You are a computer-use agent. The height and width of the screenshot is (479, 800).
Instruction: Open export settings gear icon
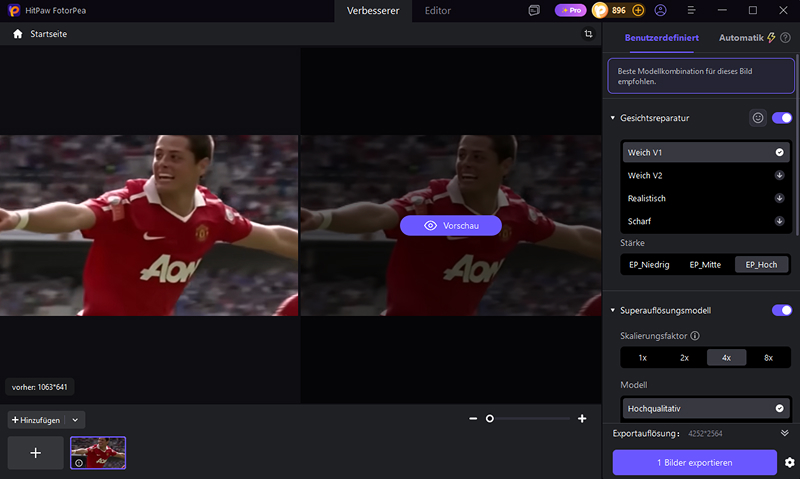click(789, 463)
